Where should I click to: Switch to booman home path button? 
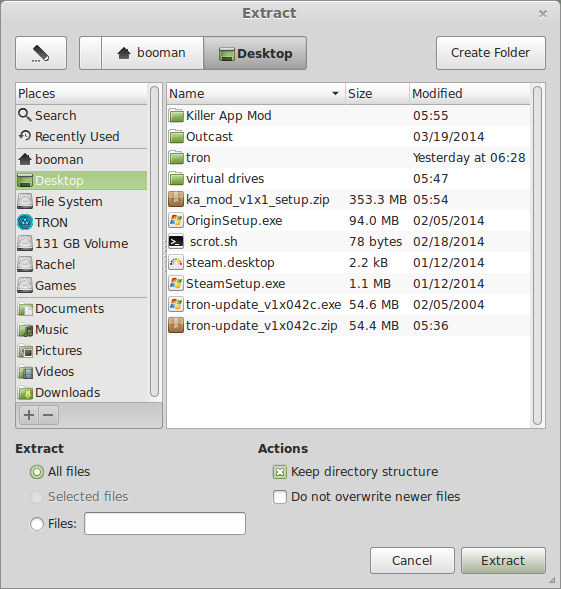(153, 53)
